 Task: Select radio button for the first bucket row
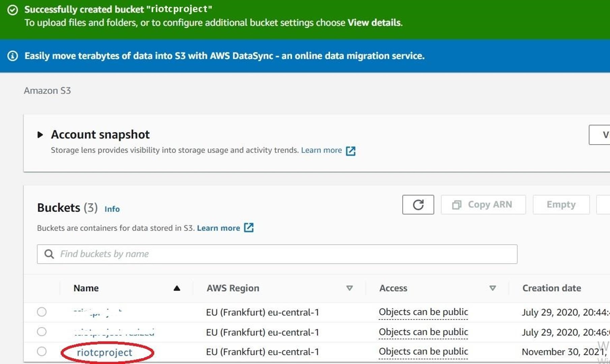(x=42, y=312)
